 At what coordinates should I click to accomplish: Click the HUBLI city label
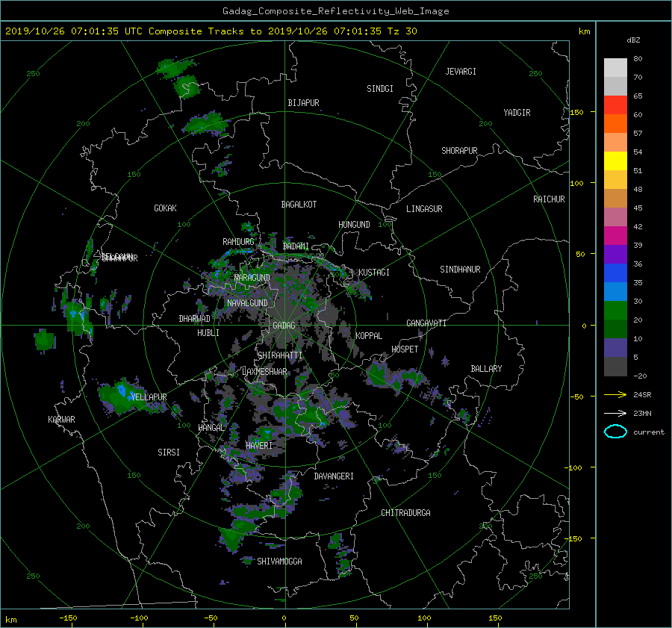(x=208, y=333)
